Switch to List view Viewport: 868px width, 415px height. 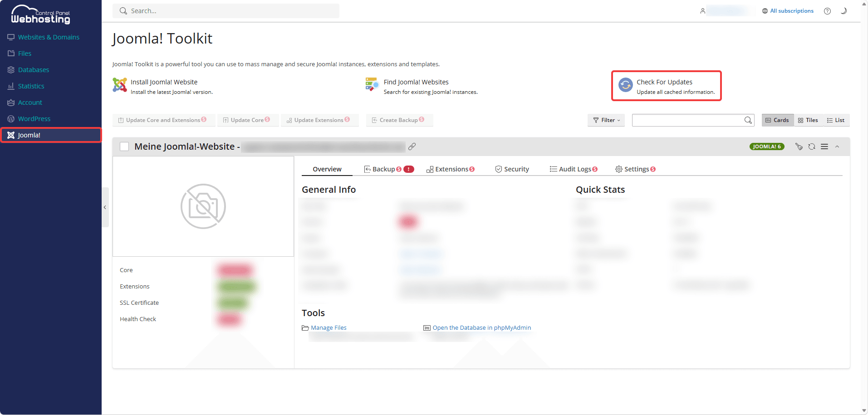(836, 120)
